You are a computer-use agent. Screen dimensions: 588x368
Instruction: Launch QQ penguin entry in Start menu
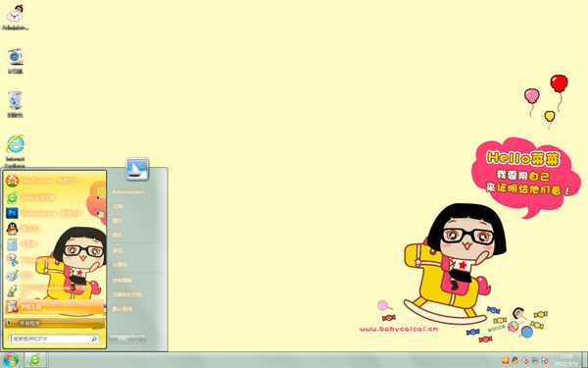coord(55,229)
